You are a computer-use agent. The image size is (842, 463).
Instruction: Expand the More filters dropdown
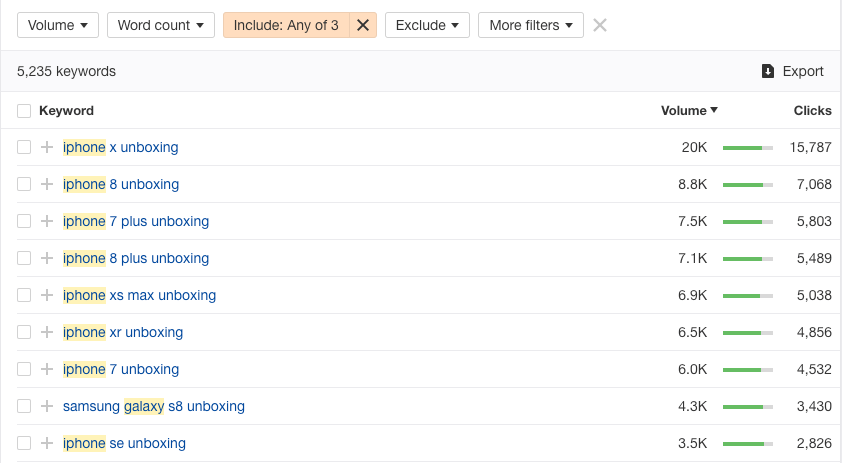pos(530,25)
